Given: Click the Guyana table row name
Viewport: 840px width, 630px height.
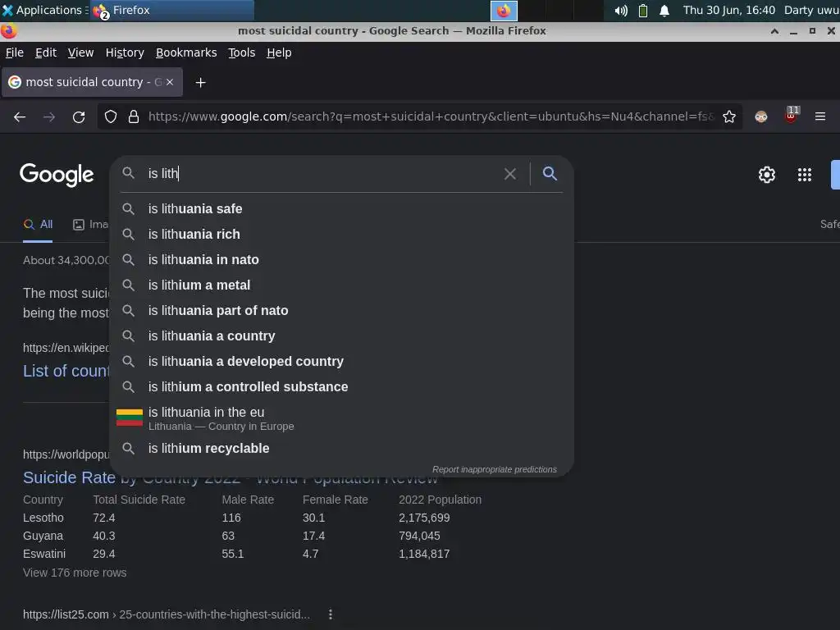Looking at the screenshot, I should 43,536.
